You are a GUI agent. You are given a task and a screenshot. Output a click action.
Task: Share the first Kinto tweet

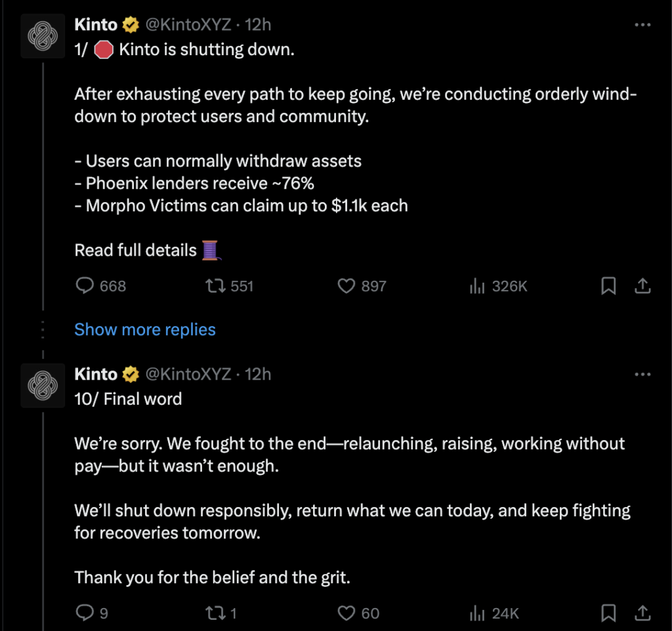643,286
